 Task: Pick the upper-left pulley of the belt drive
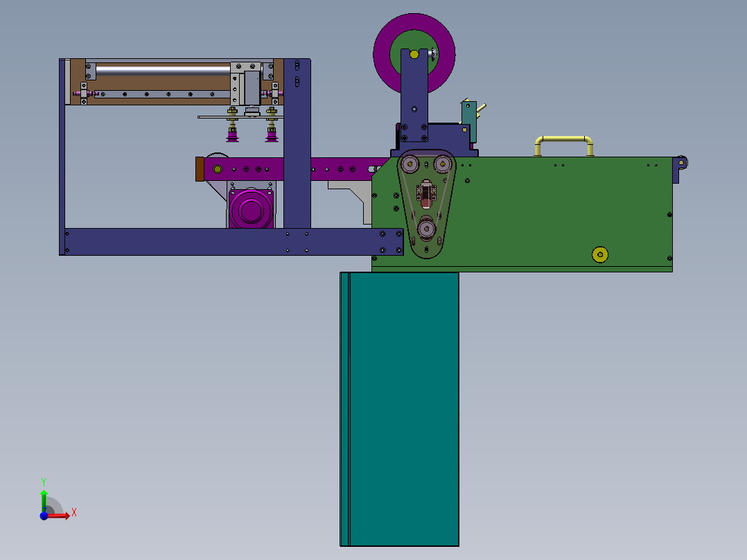(x=410, y=164)
